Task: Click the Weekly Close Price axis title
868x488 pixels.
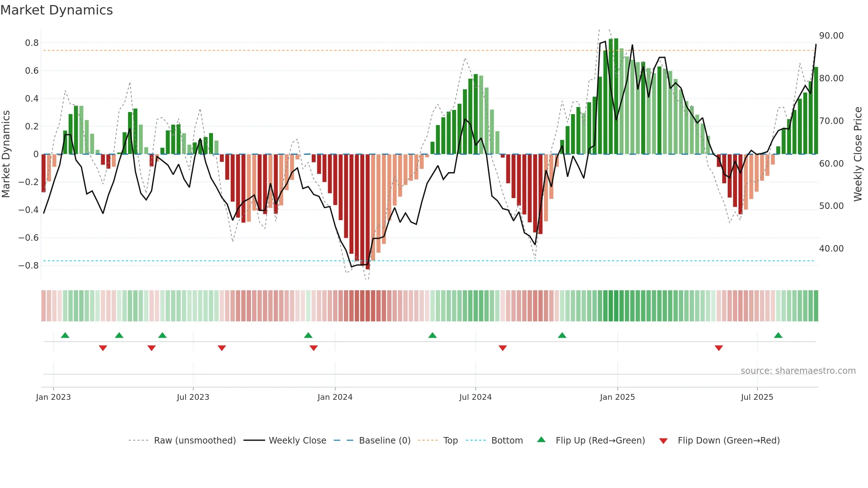Action: point(858,154)
